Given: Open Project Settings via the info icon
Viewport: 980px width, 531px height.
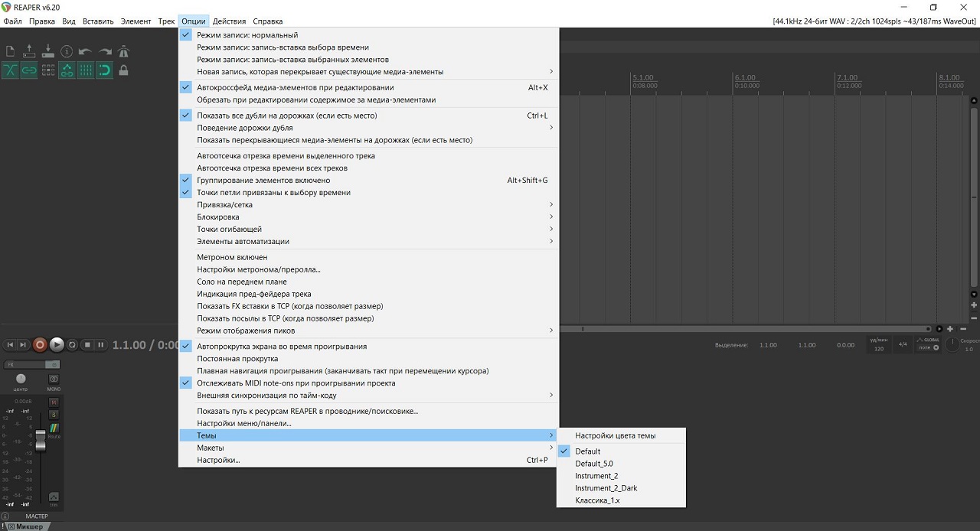Looking at the screenshot, I should 67,51.
